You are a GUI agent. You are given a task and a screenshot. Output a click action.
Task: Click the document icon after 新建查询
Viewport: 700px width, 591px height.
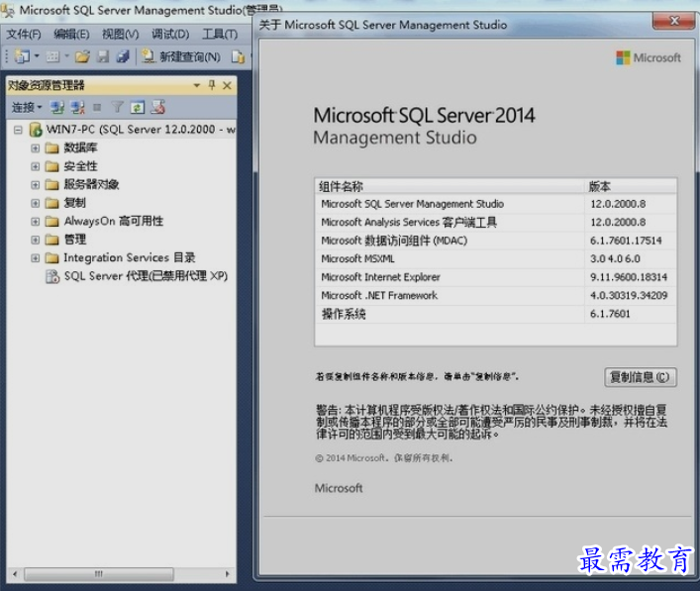tap(238, 56)
